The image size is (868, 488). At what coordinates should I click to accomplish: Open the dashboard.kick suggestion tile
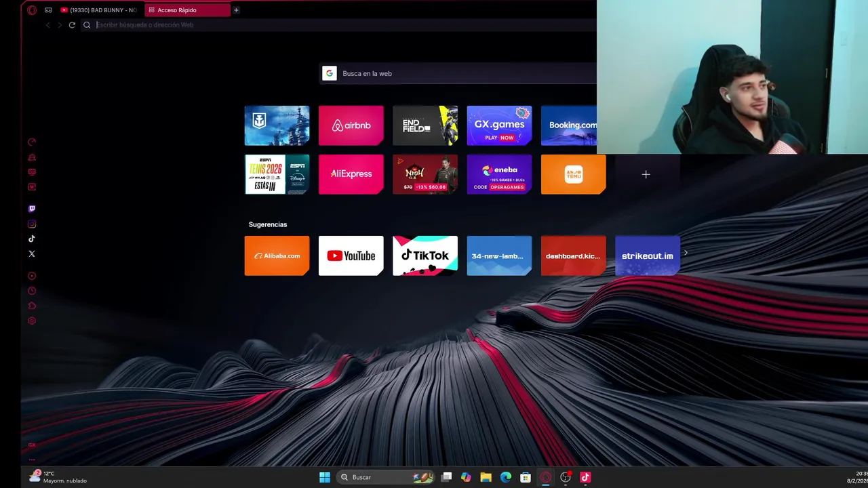[573, 256]
